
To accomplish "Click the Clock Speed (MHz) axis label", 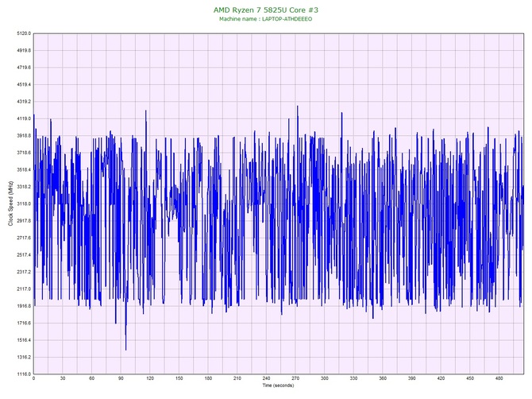I will click(10, 203).
